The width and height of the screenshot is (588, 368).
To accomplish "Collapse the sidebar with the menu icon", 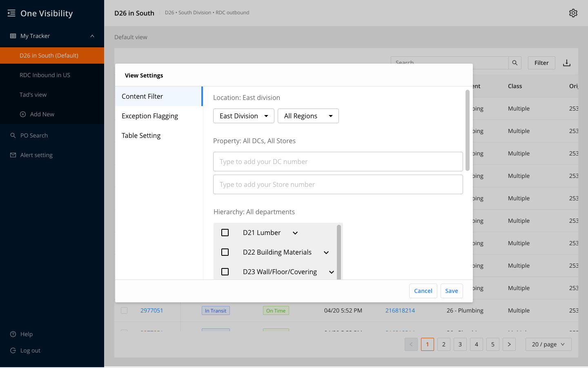I will pos(11,13).
